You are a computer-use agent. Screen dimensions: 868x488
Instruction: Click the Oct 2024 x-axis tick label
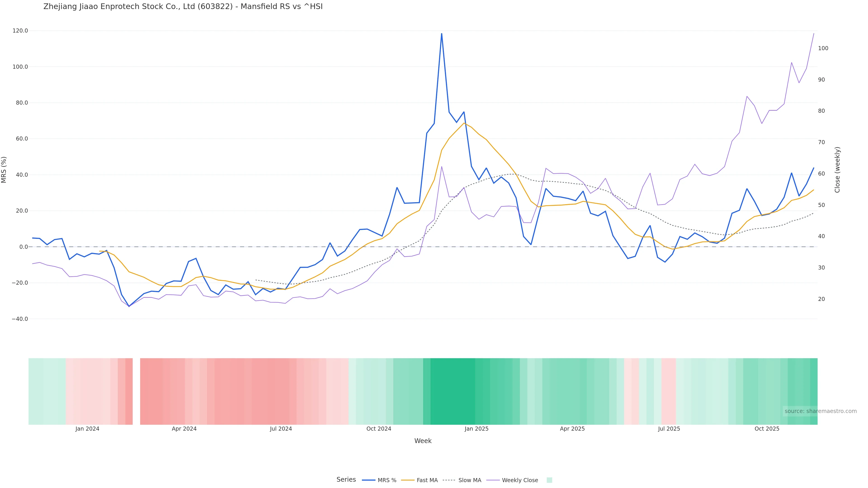tap(379, 429)
